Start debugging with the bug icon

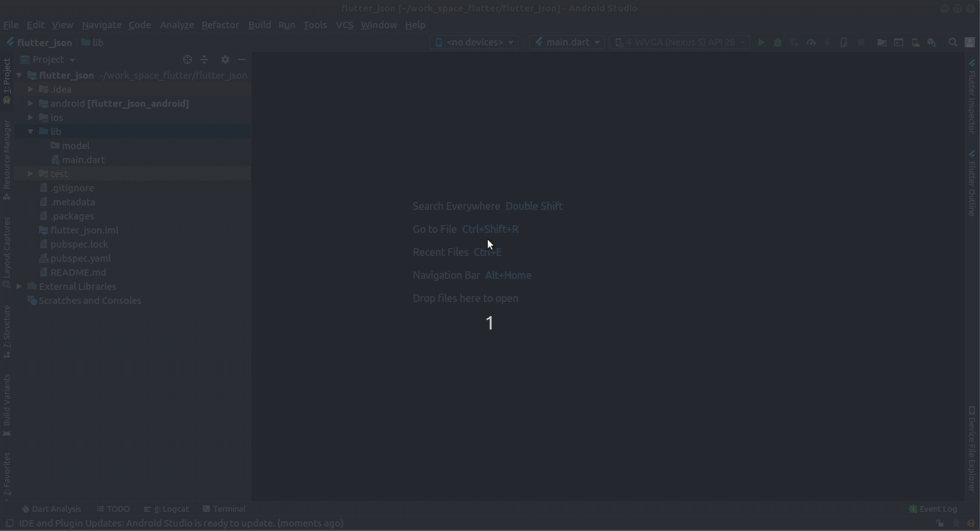coord(778,42)
